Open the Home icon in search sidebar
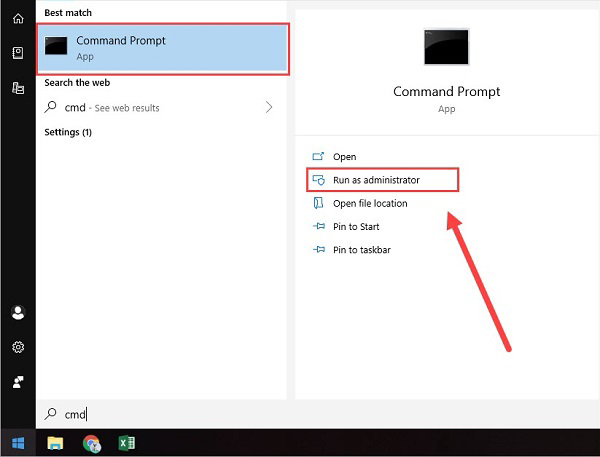This screenshot has width=600, height=457. [x=18, y=18]
